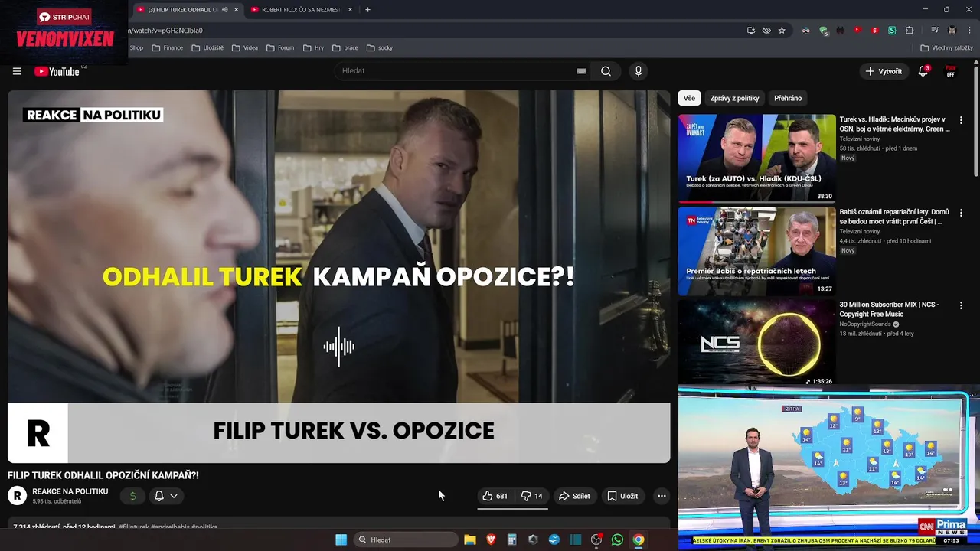This screenshot has width=980, height=551.
Task: Open the NoCopyrightSounds channel link
Action: (866, 324)
